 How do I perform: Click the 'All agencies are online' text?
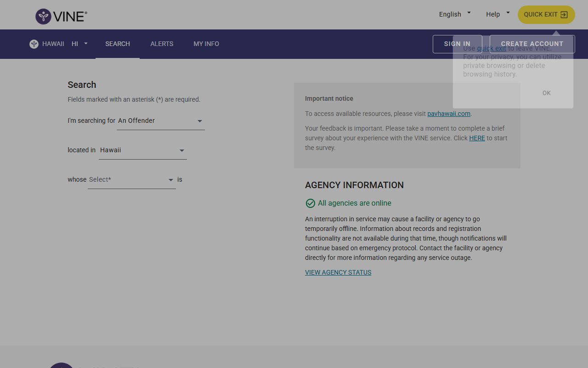pos(355,203)
